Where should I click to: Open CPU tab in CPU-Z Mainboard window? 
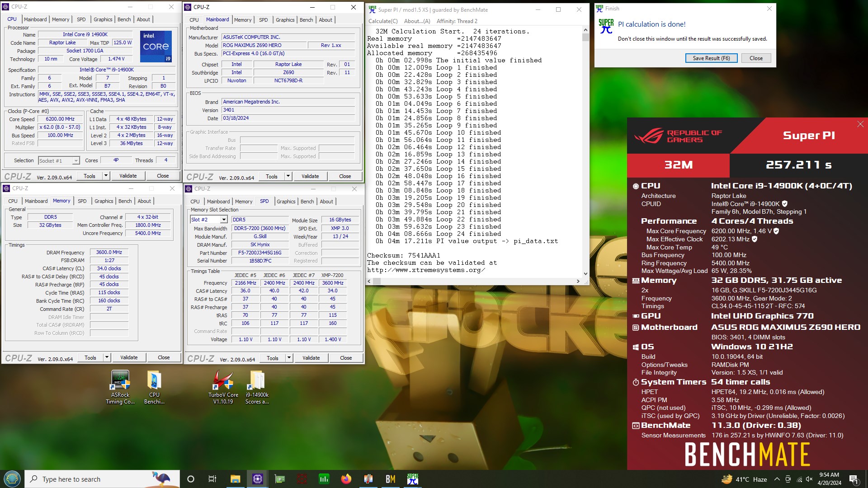coord(194,20)
